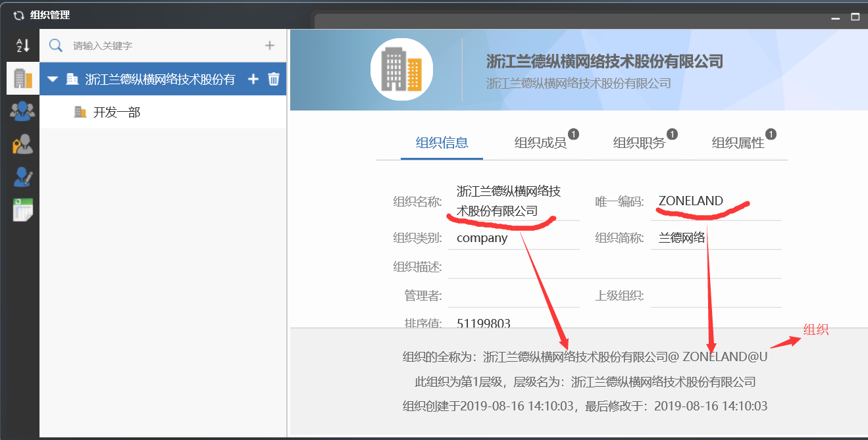Click building icon next to 开发一部
The width and height of the screenshot is (868, 440).
tap(80, 112)
